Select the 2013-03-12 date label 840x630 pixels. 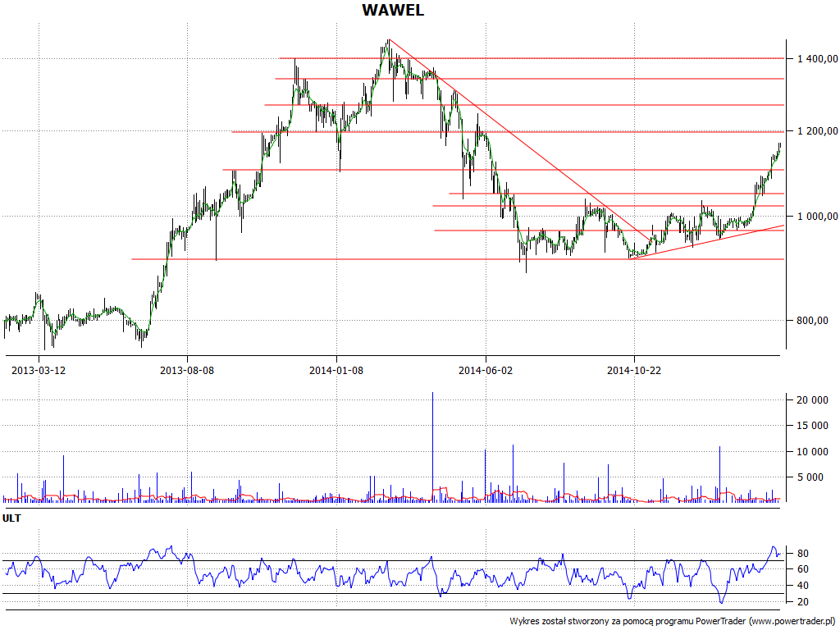(39, 370)
